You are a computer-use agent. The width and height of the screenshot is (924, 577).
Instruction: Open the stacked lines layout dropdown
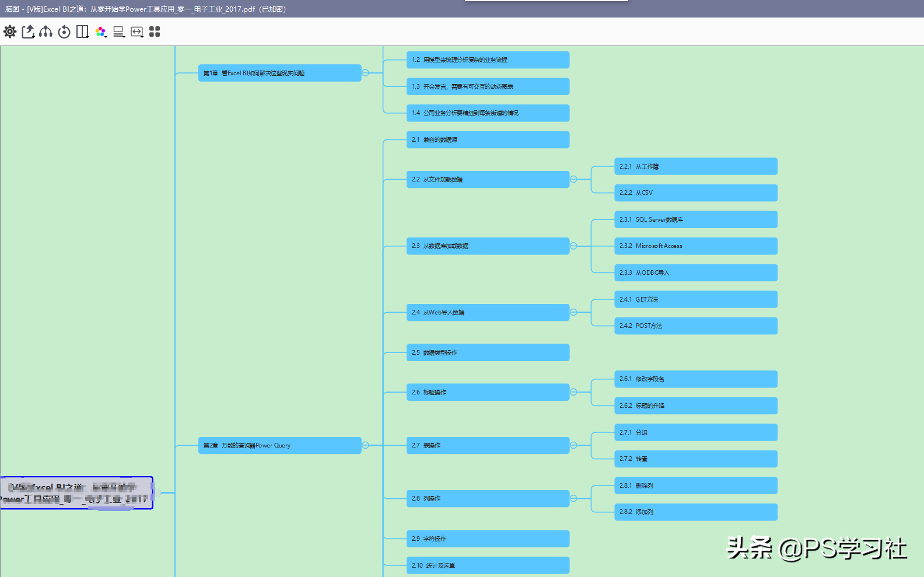point(119,32)
